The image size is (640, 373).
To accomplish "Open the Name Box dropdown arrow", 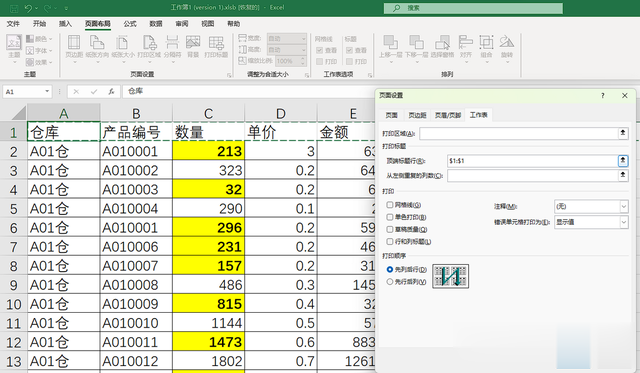I will pyautogui.click(x=47, y=91).
